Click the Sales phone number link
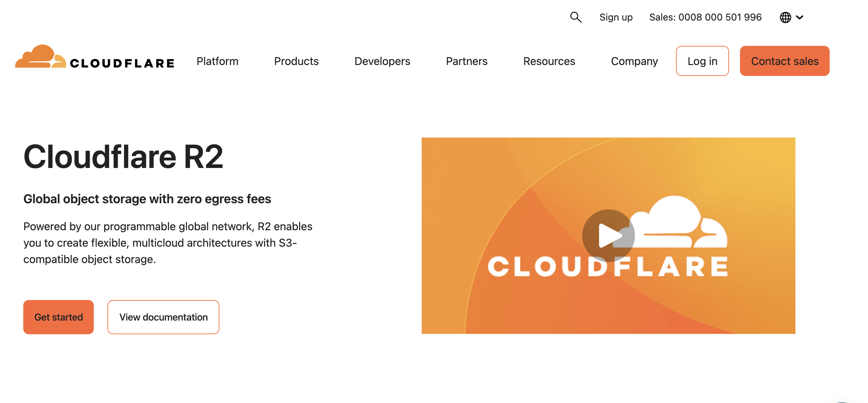 click(705, 17)
